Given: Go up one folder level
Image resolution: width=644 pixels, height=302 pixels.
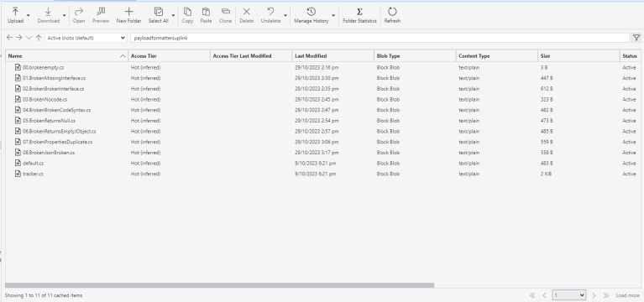Looking at the screenshot, I should [39, 38].
